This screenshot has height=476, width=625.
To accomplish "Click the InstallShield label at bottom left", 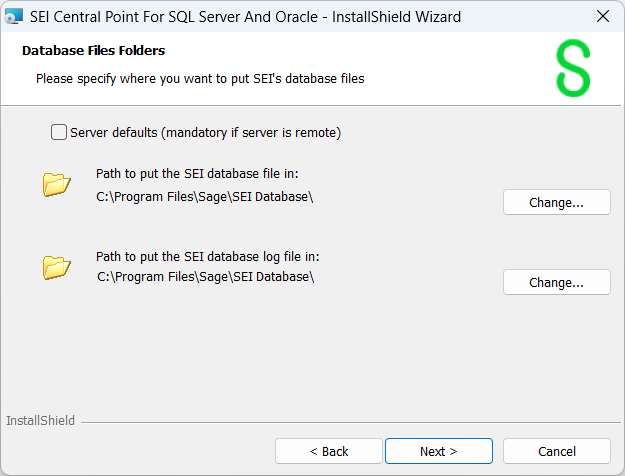I will (40, 421).
